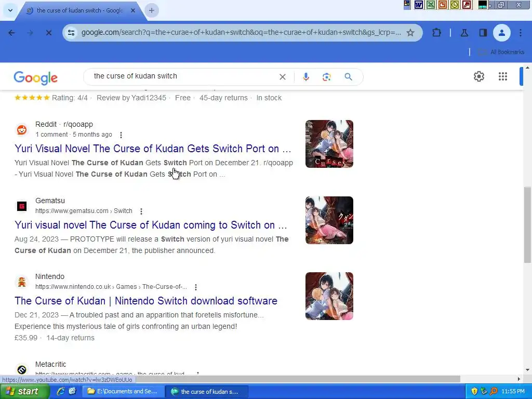Click the security shield tray icon
The width and height of the screenshot is (532, 399).
pos(474,392)
